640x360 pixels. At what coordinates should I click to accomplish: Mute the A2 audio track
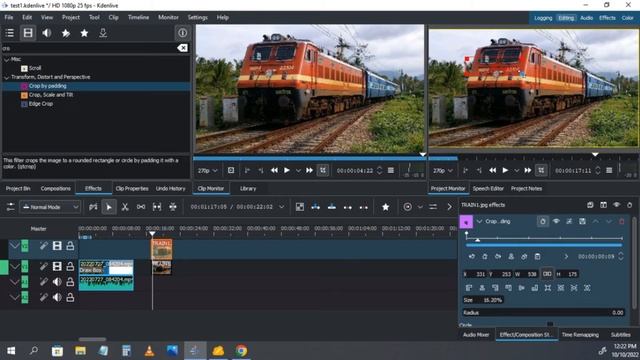coord(57,297)
